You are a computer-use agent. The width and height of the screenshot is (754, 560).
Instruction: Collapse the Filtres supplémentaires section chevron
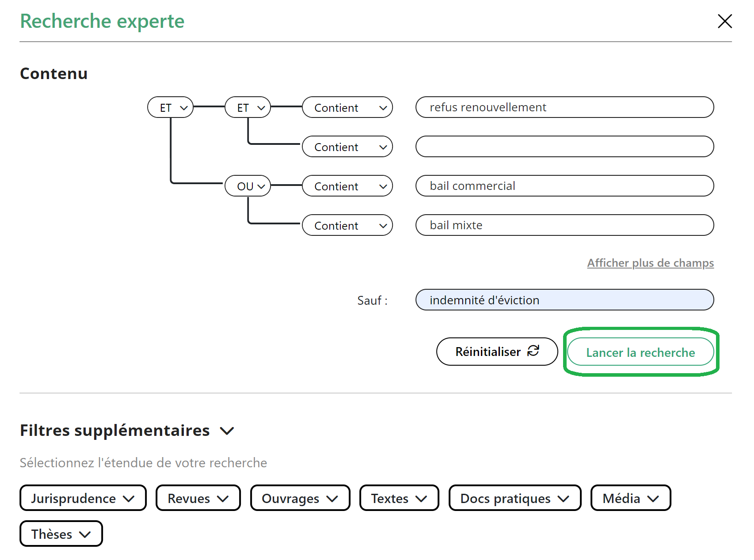[227, 431]
